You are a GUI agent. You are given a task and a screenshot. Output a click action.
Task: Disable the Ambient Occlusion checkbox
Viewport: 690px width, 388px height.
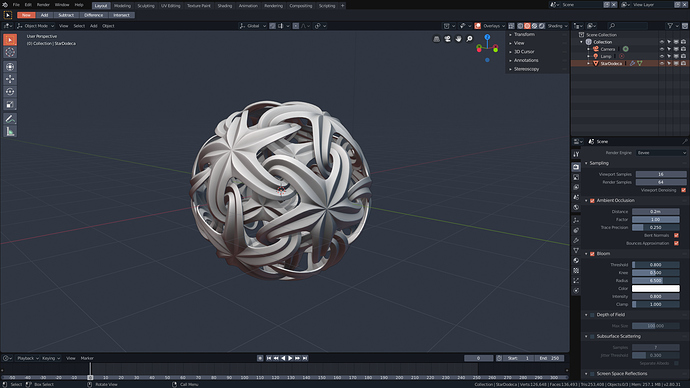(x=592, y=201)
